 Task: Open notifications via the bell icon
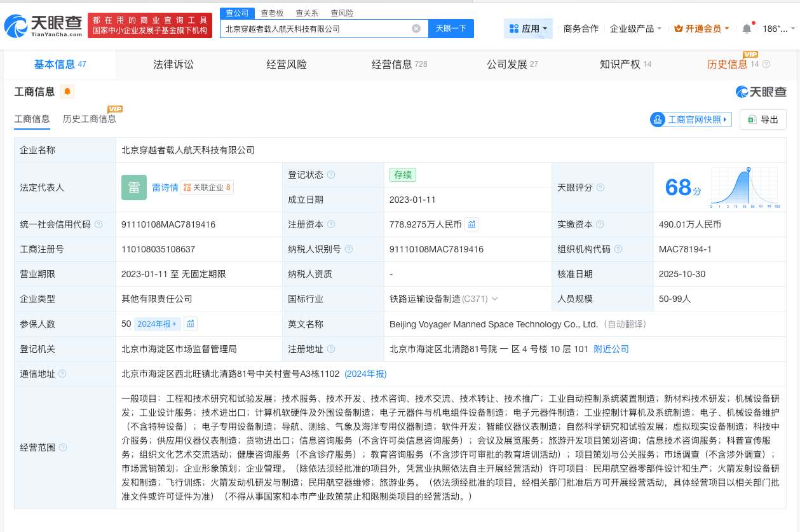[x=746, y=29]
